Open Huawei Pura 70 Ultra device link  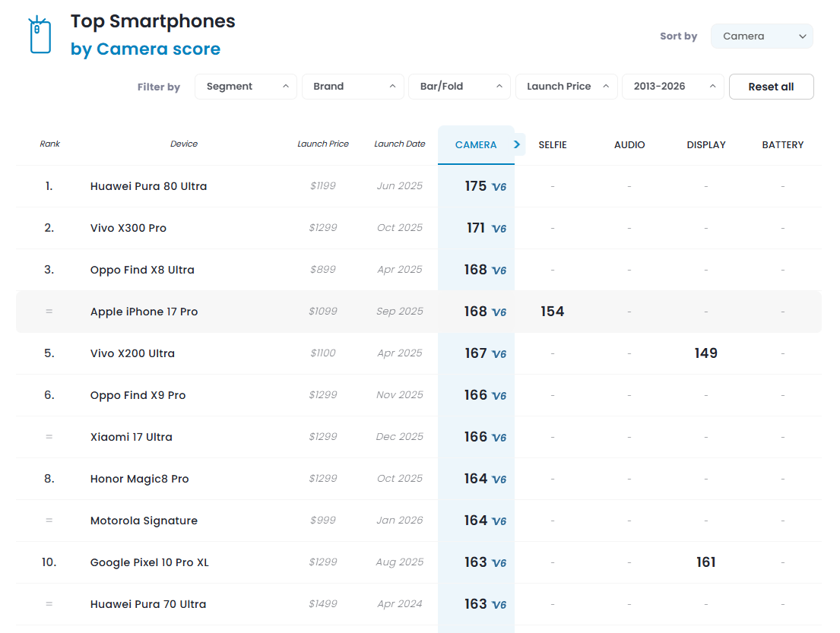148,604
